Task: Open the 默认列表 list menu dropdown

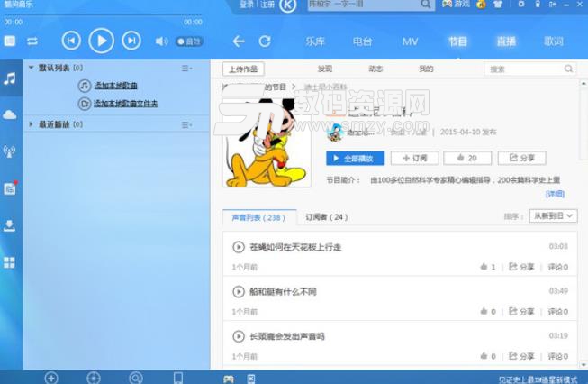Action: coord(186,69)
